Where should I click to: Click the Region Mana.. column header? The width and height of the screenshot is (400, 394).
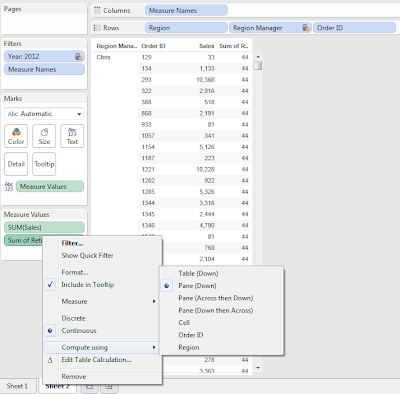(x=117, y=46)
